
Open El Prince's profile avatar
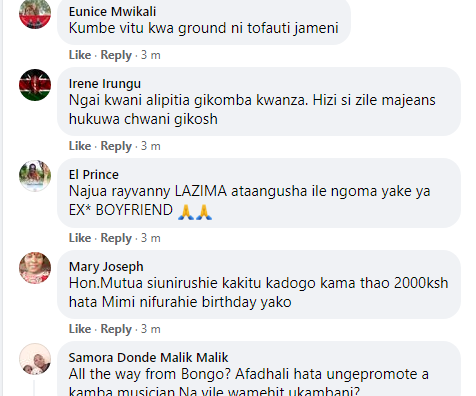[35, 176]
